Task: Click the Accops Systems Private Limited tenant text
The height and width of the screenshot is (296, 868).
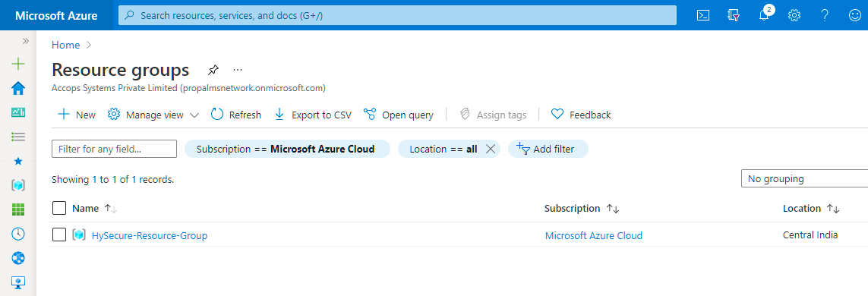Action: (188, 87)
